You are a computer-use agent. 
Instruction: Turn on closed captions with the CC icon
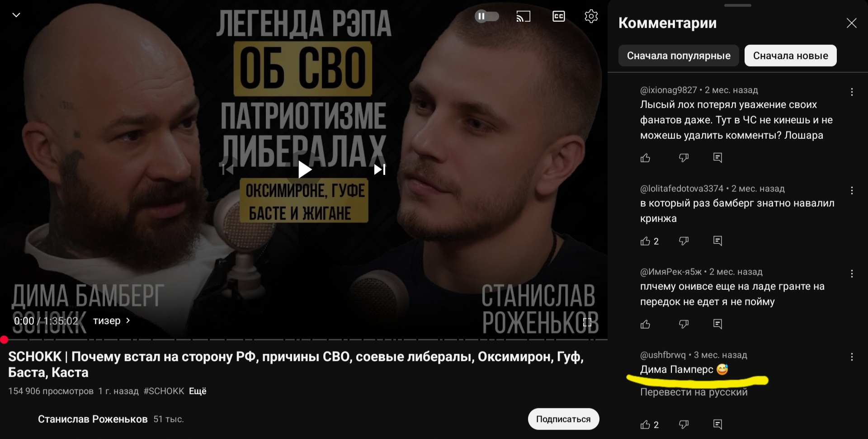click(x=559, y=17)
